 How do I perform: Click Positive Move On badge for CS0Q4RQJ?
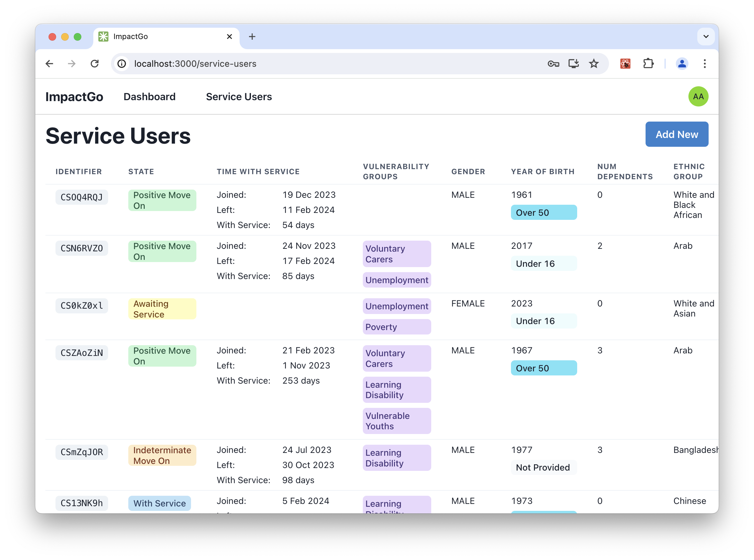[x=162, y=201]
